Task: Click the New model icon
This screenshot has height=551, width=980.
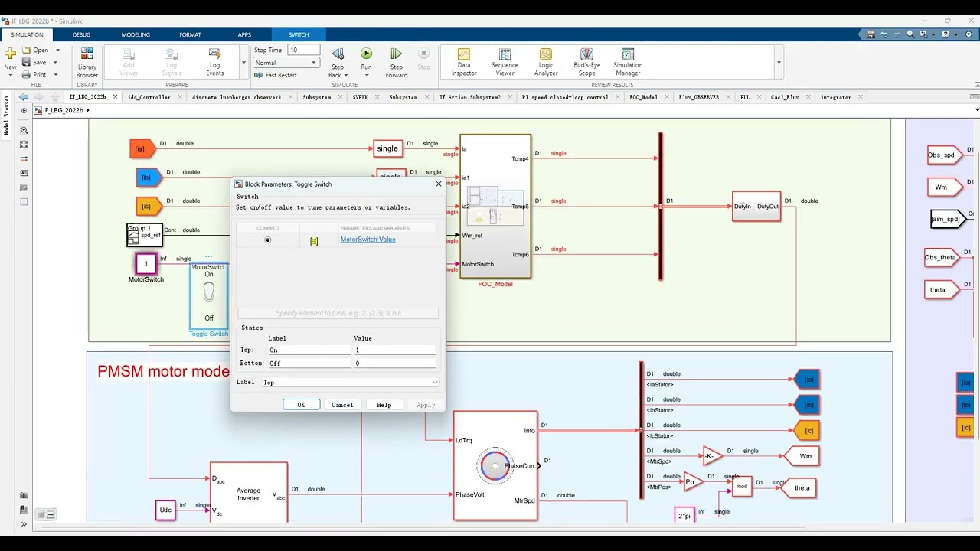Action: point(10,54)
